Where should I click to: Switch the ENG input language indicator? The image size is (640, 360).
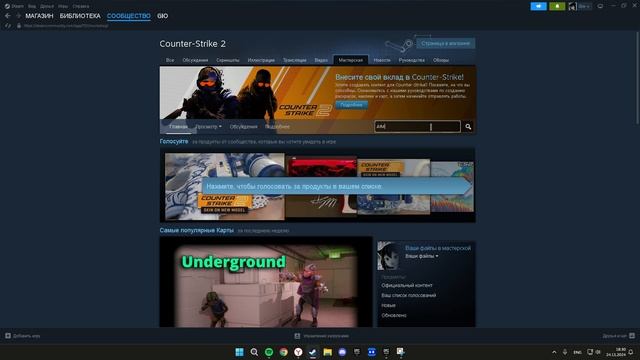point(577,352)
